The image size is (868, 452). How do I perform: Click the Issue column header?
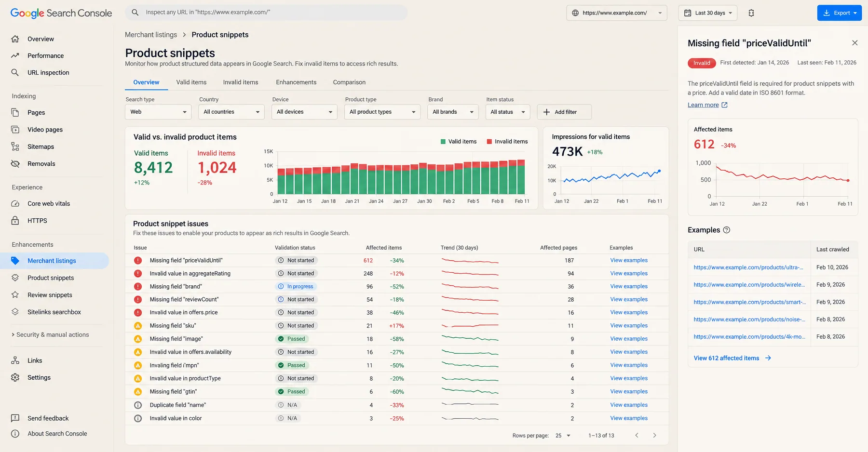140,248
